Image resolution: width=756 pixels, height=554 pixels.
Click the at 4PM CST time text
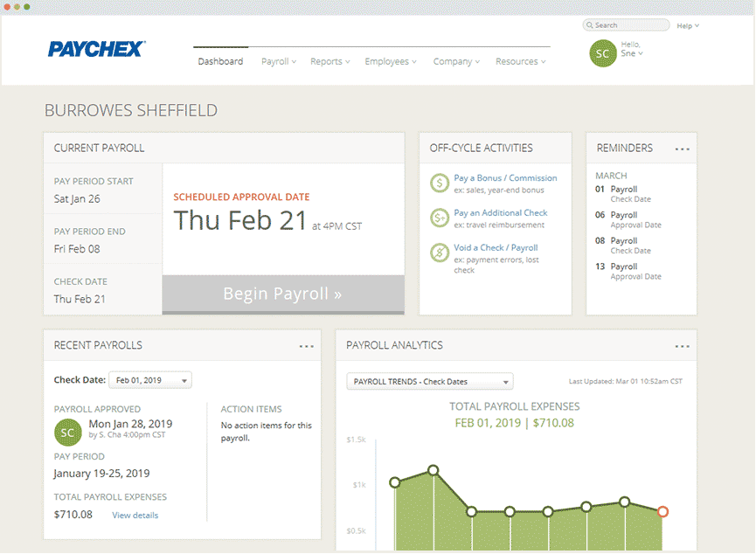[x=337, y=226]
